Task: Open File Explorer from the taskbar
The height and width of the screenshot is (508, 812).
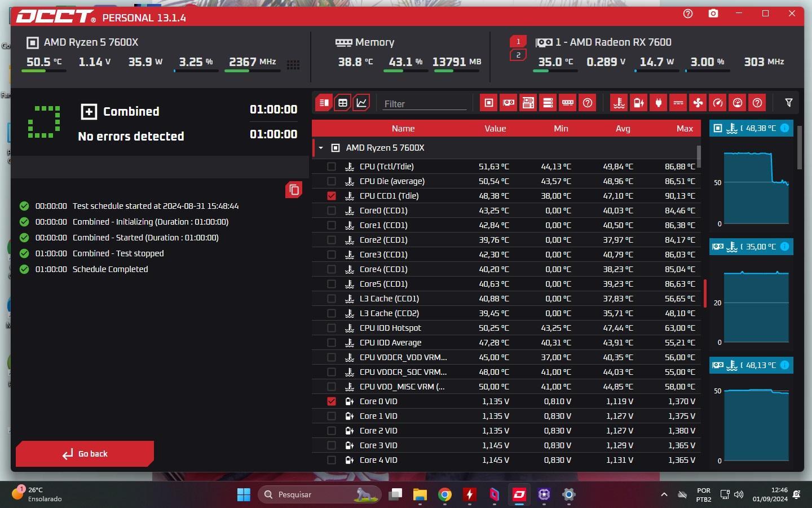Action: [x=420, y=494]
